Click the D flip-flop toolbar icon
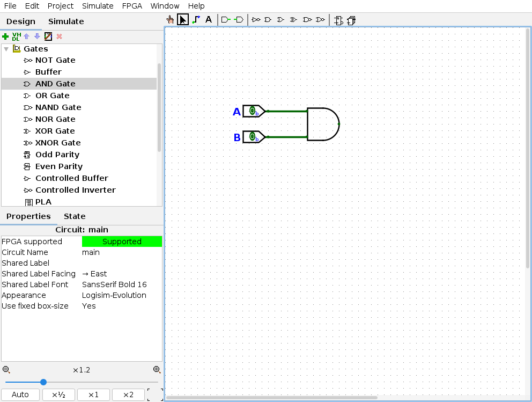The image size is (532, 402). tap(338, 20)
